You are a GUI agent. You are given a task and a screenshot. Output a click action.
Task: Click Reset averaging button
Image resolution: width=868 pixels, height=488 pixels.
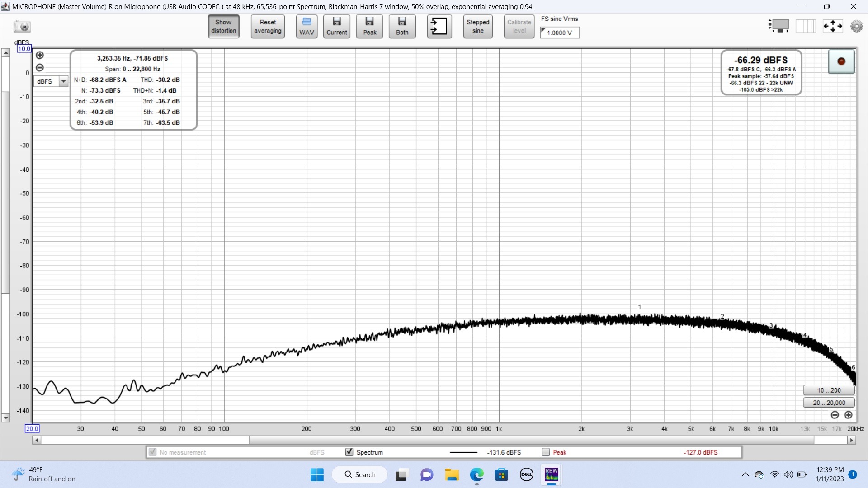[x=268, y=27]
